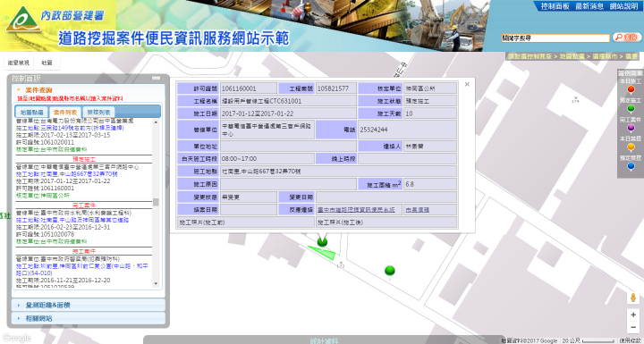Click the Street View pegman icon
The image size is (644, 344).
click(x=633, y=298)
